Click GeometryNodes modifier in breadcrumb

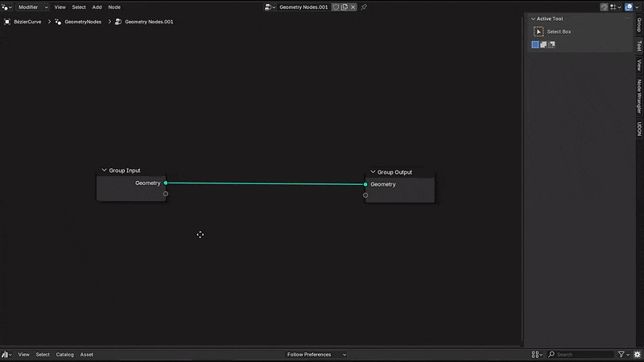[83, 22]
